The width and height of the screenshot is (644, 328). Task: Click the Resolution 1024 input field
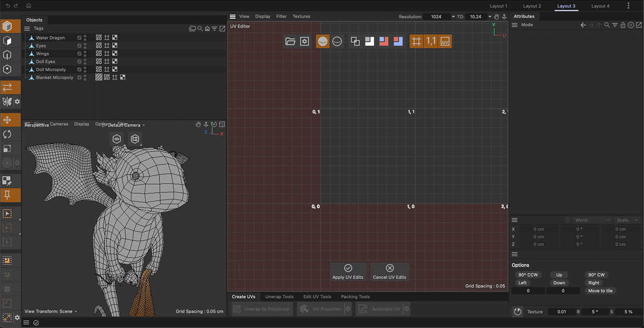click(x=436, y=17)
